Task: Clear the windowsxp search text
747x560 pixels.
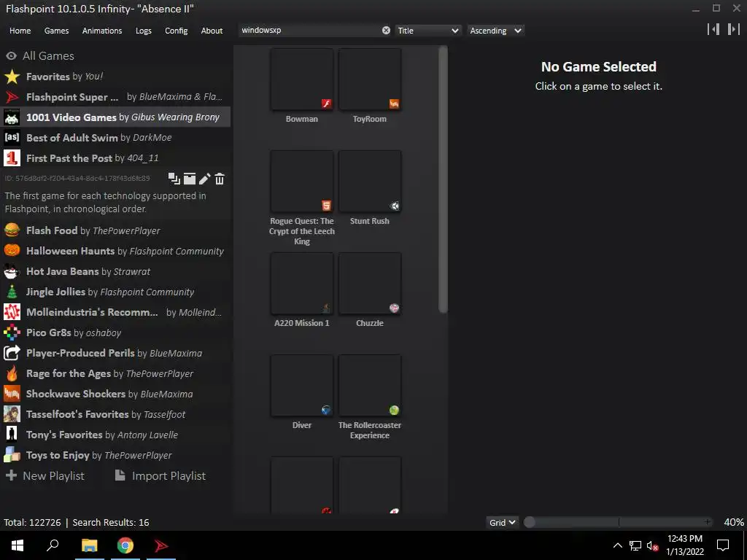Action: coord(386,31)
